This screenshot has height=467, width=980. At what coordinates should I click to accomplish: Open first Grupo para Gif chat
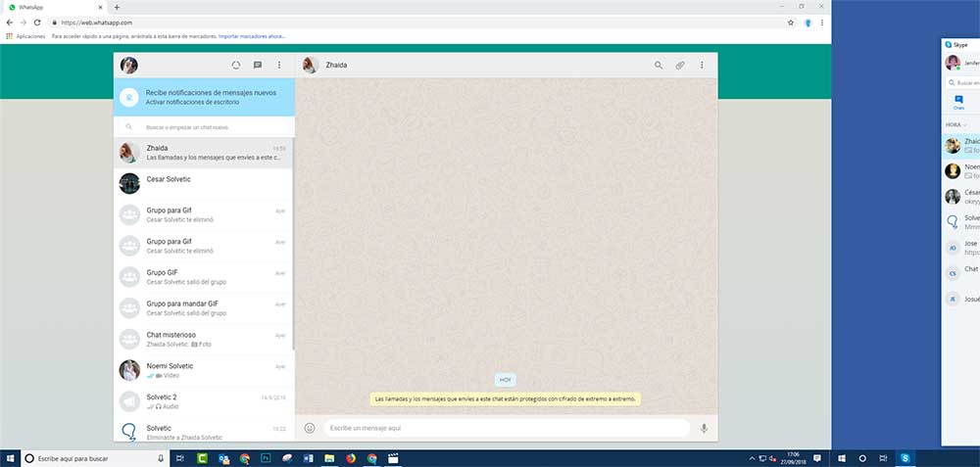pos(203,214)
